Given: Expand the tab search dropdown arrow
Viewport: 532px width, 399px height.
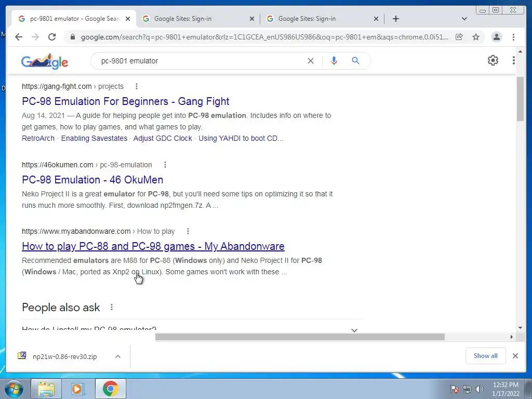Looking at the screenshot, I should click(x=464, y=19).
